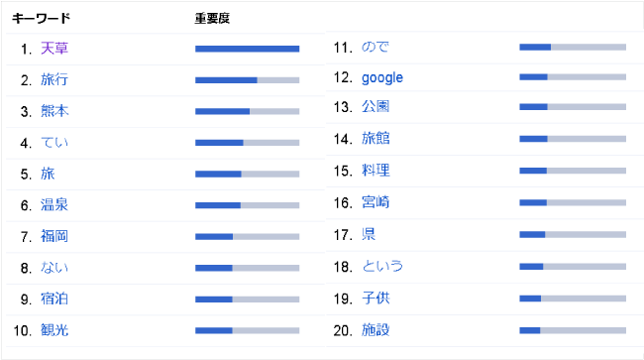Viewport: 644px width, 360px height.
Task: Click the importance bar for ので
Action: [573, 48]
